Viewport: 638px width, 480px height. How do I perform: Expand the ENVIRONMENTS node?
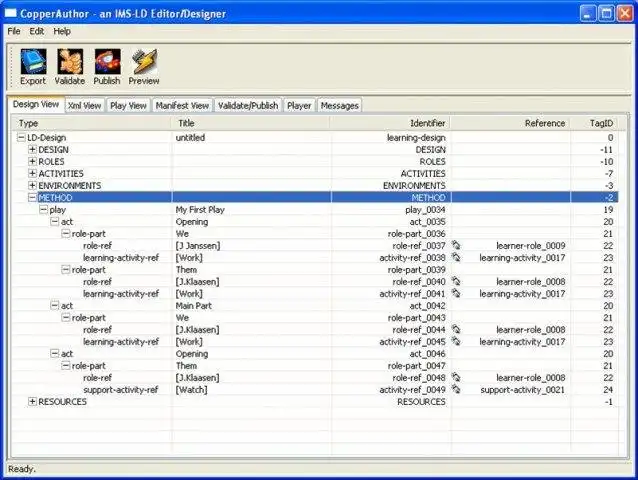33,185
